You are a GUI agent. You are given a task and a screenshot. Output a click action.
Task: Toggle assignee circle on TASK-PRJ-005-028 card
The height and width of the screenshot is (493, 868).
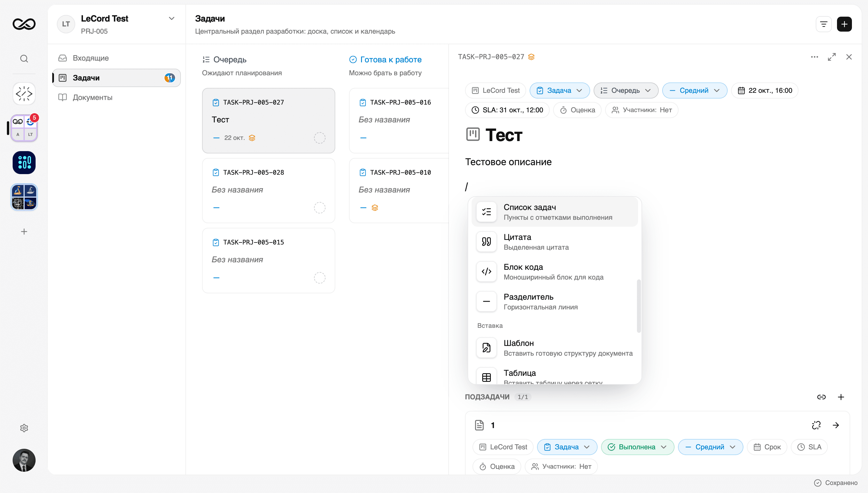point(320,207)
